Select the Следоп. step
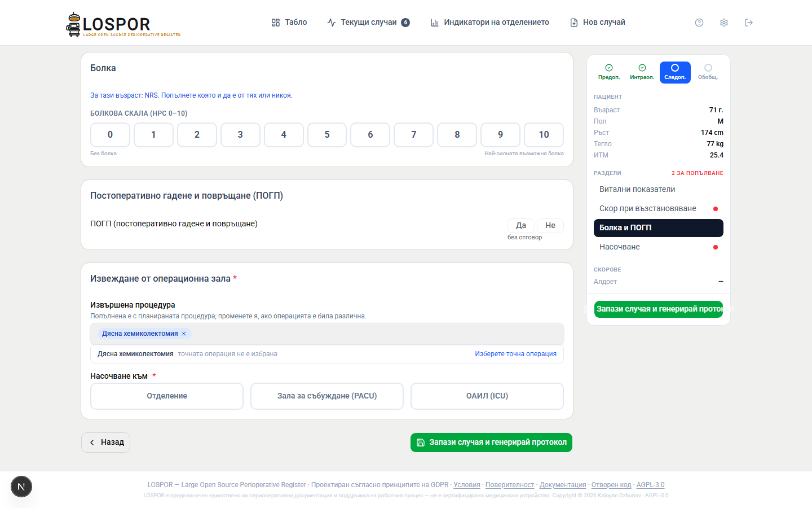812x508 pixels. pyautogui.click(x=675, y=72)
